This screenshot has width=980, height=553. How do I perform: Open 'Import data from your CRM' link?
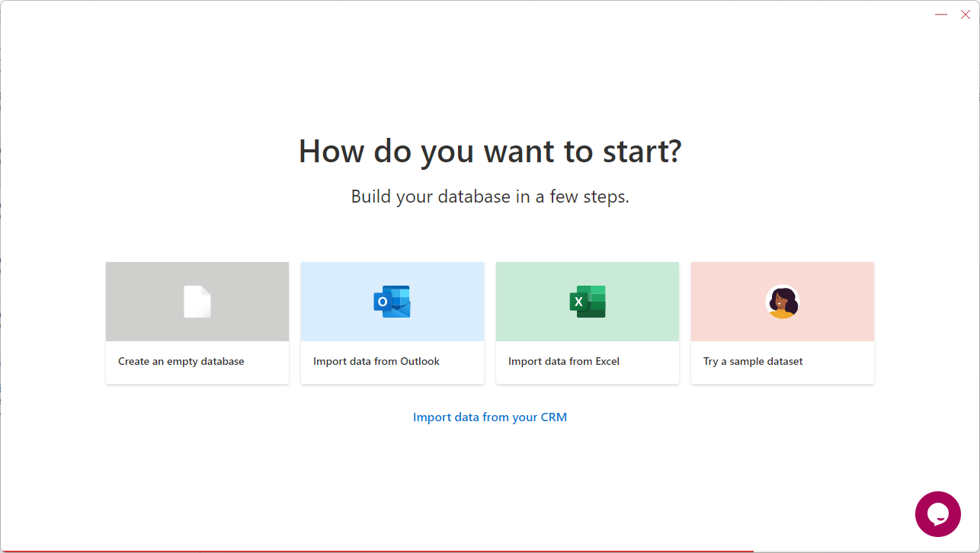click(490, 417)
